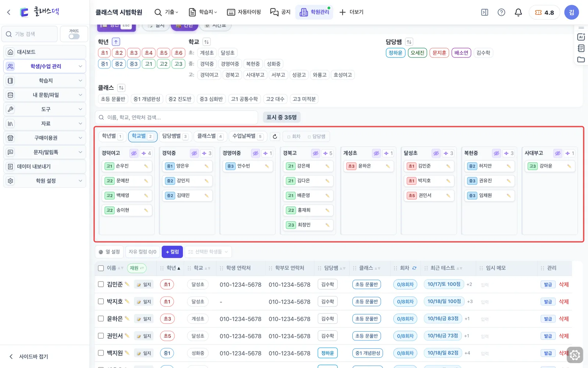Select the 초1 grade chip
This screenshot has height=368, width=588.
point(104,53)
